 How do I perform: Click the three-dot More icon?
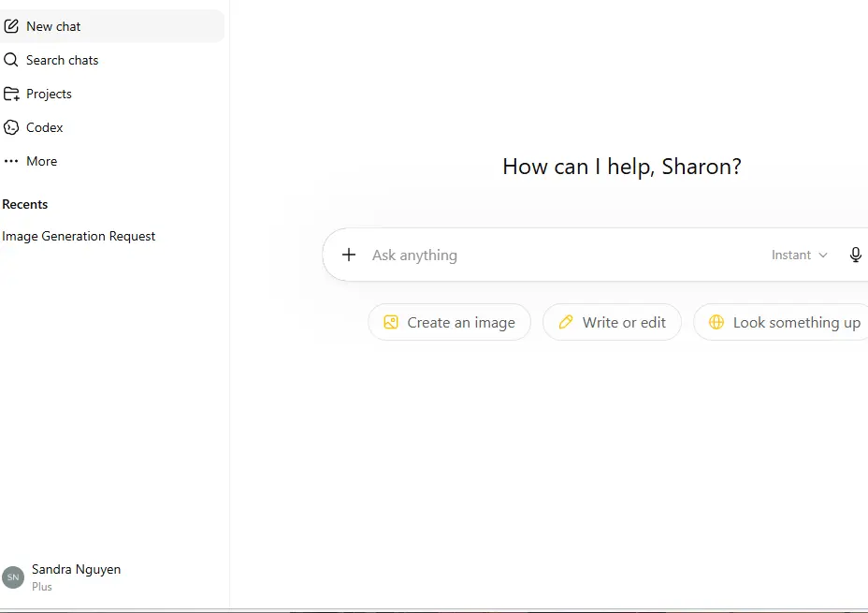coord(11,161)
